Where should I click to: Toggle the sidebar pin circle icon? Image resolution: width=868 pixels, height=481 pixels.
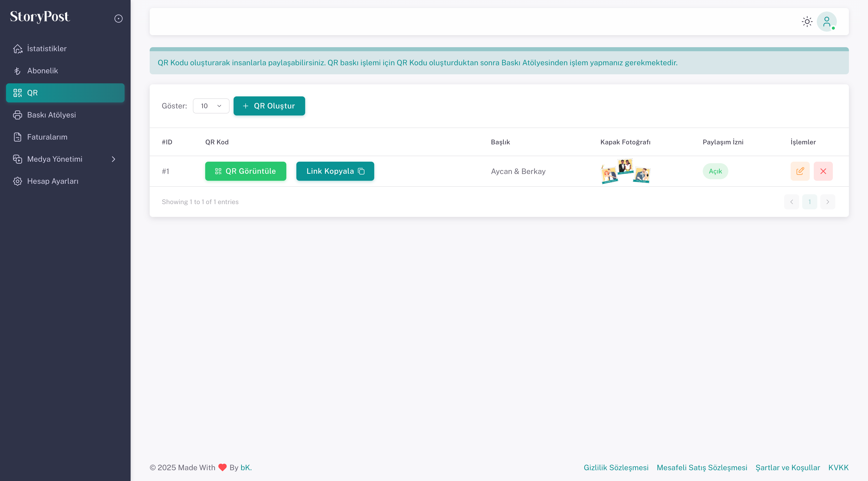coord(118,19)
